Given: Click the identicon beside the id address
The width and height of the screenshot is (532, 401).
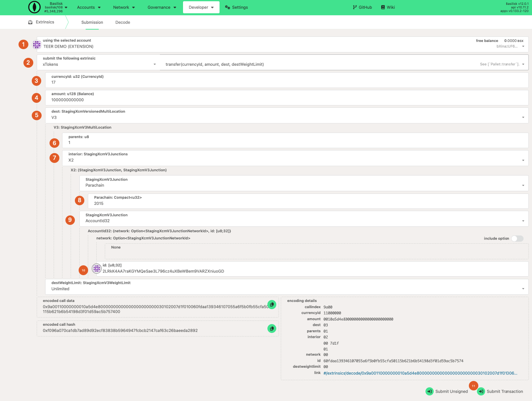Looking at the screenshot, I should 97,269.
